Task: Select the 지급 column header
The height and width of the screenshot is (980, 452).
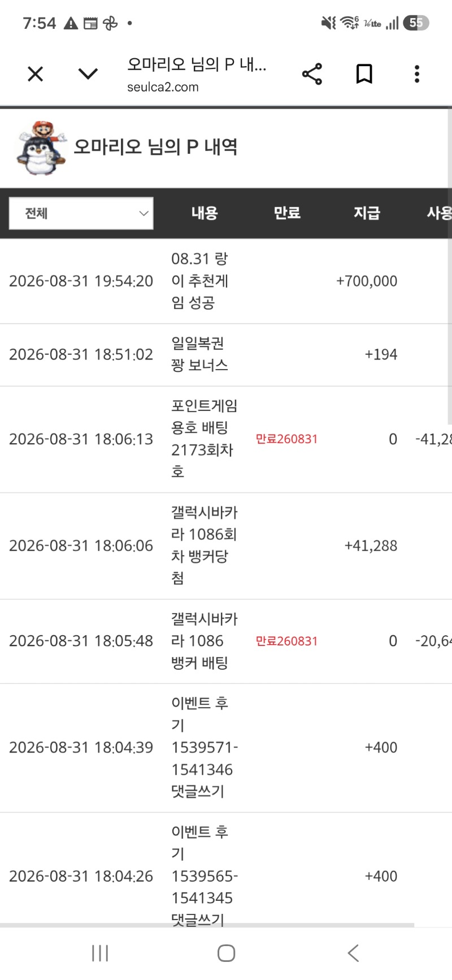Action: tap(367, 213)
